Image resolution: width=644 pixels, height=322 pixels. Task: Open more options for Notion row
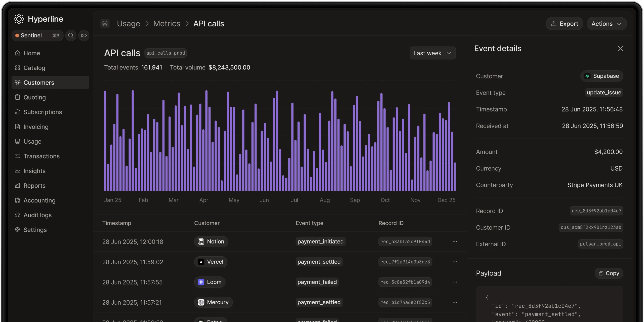(455, 242)
